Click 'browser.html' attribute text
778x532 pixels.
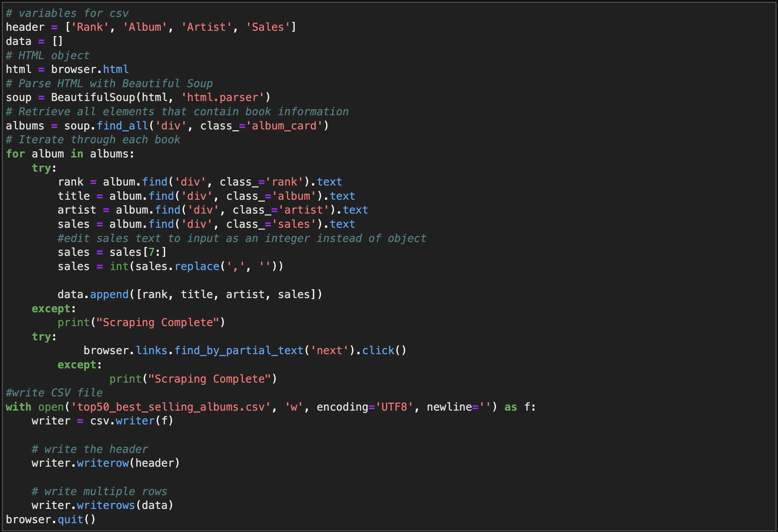point(90,70)
